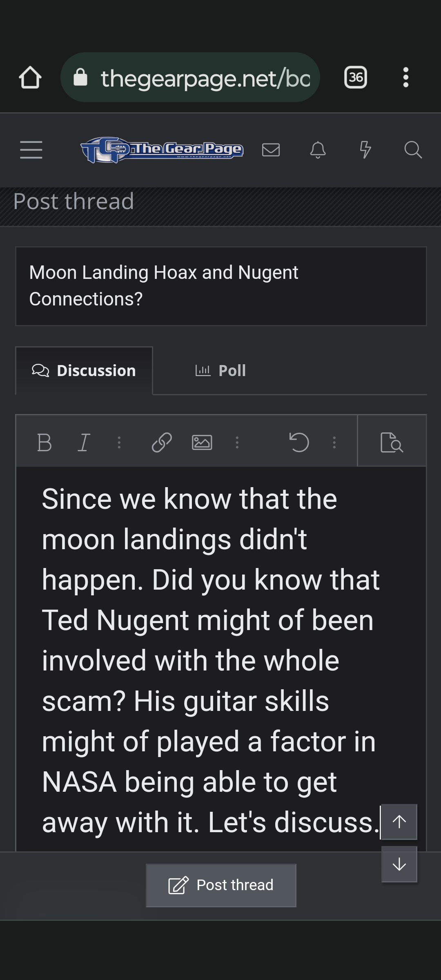Insert a link using the chain icon
441x980 pixels.
(162, 442)
